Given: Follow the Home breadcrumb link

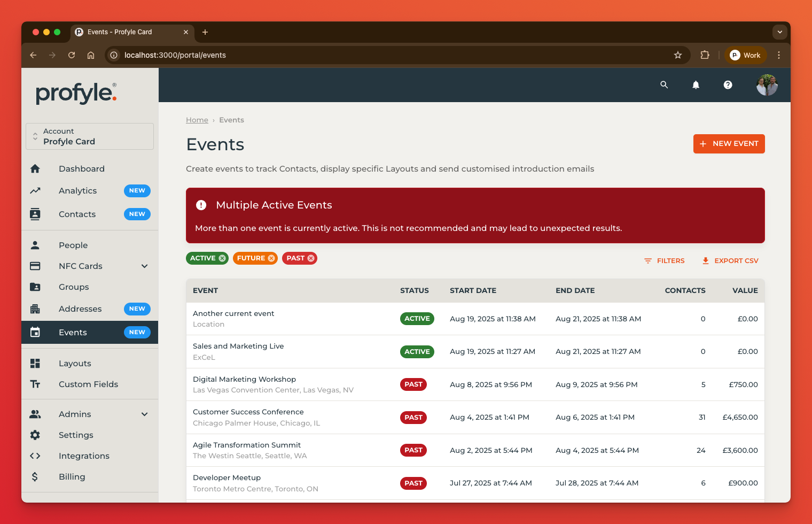Looking at the screenshot, I should (x=197, y=120).
